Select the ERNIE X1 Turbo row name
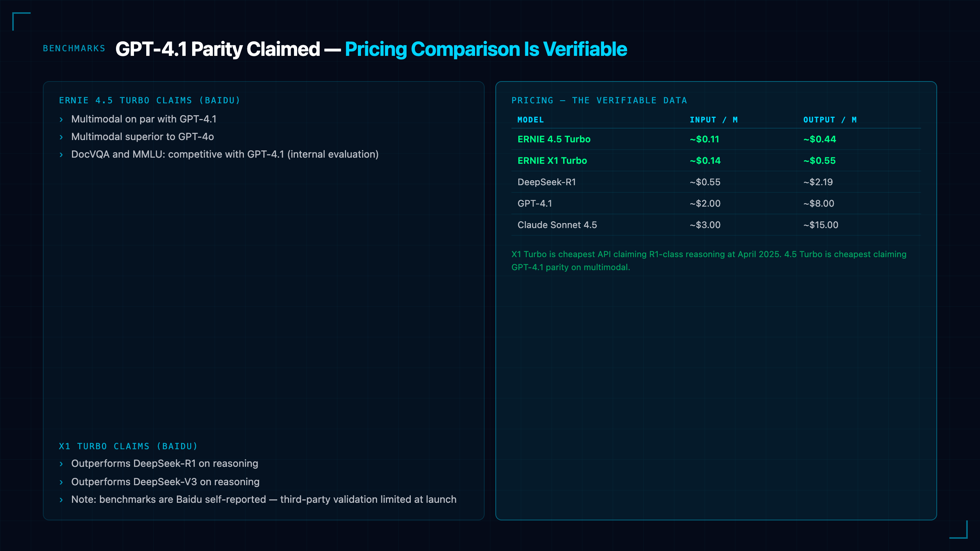Screen dimensions: 980x551 point(552,161)
